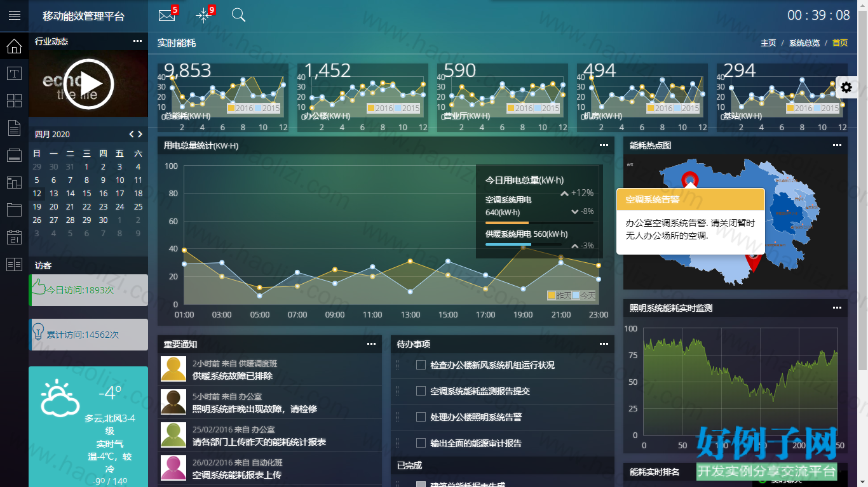Open the calendar sidebar icon

(14, 237)
